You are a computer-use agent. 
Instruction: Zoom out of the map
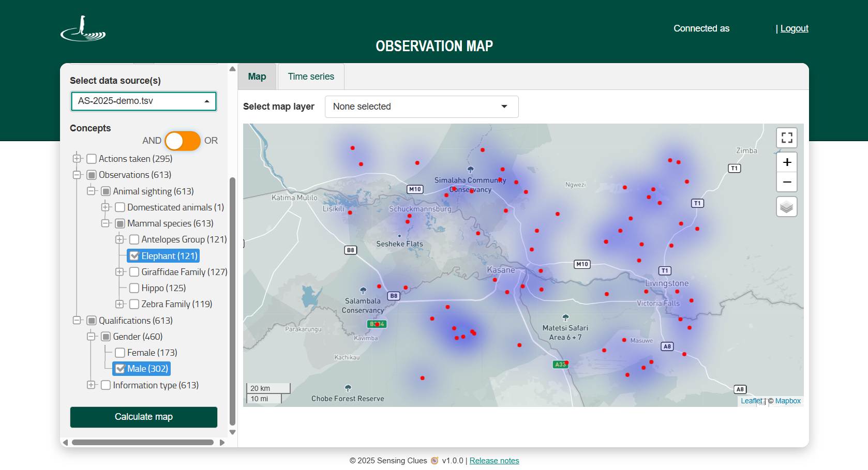click(787, 182)
